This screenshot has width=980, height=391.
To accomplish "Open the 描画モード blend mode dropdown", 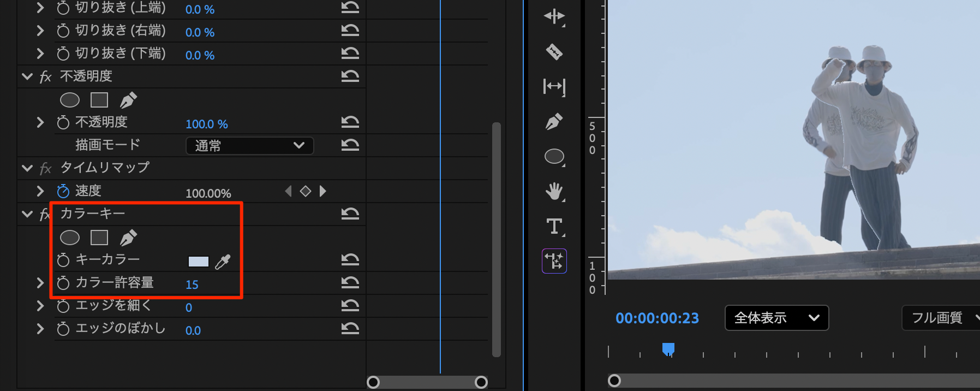I will point(249,146).
